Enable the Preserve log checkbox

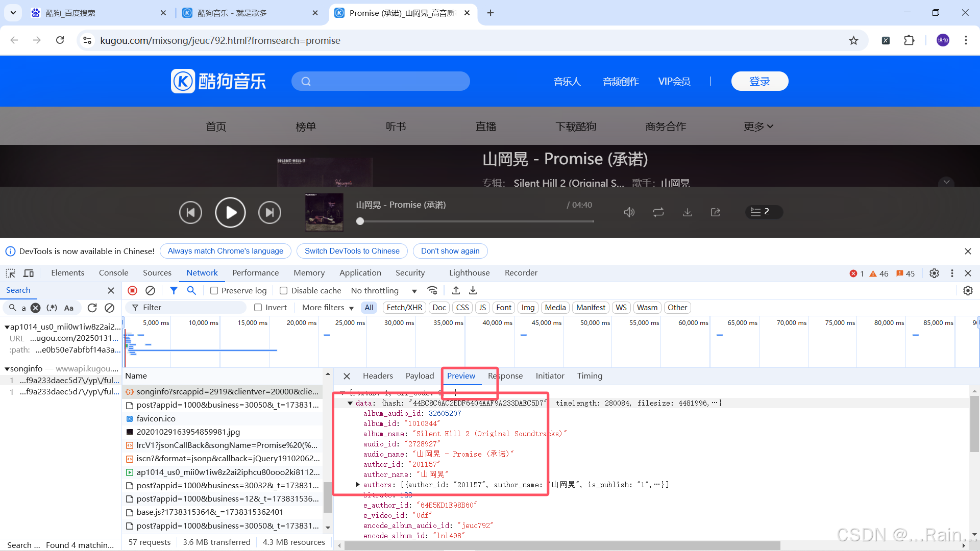[x=214, y=291]
